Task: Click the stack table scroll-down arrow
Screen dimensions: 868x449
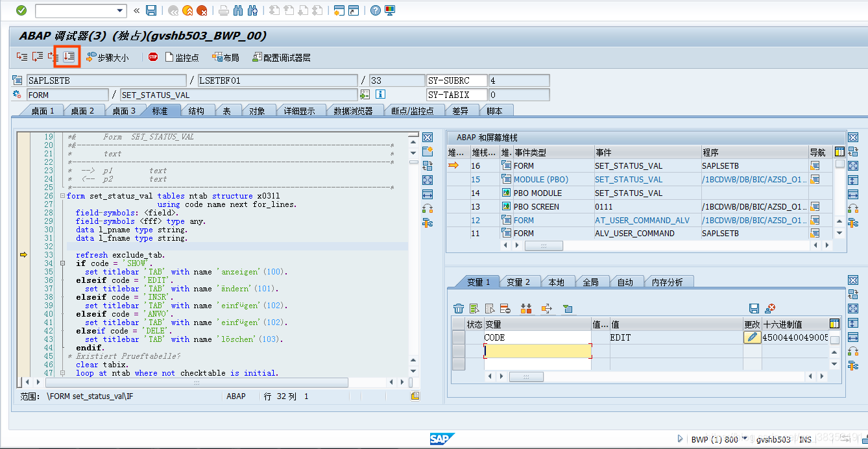Action: [840, 233]
